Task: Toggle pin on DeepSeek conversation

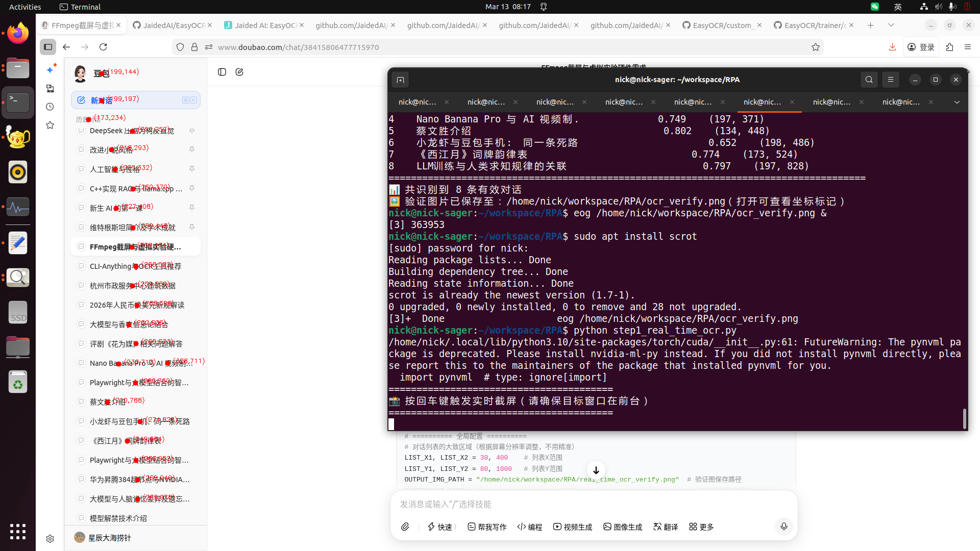Action: click(192, 131)
